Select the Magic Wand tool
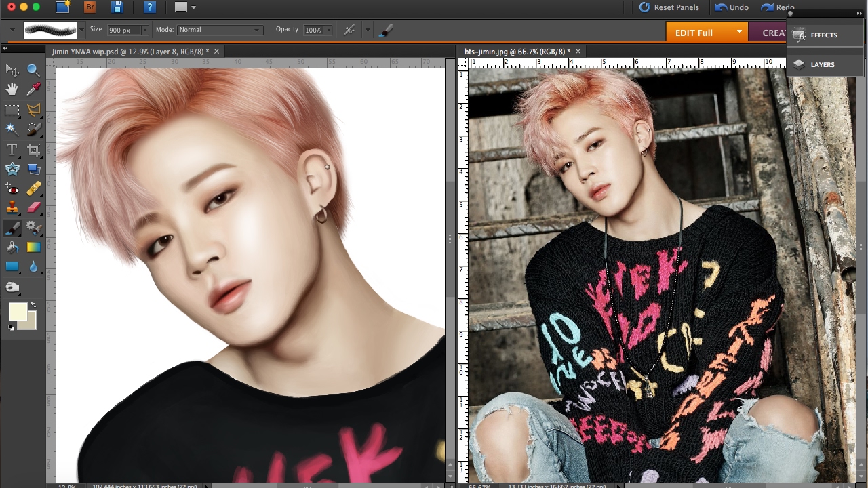Image resolution: width=868 pixels, height=488 pixels. [x=12, y=129]
